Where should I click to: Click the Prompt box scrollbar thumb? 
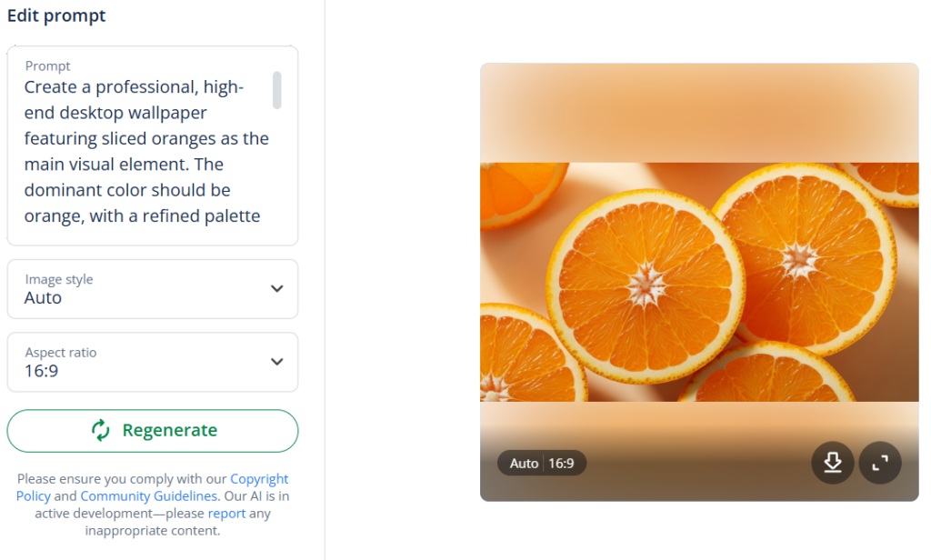277,91
